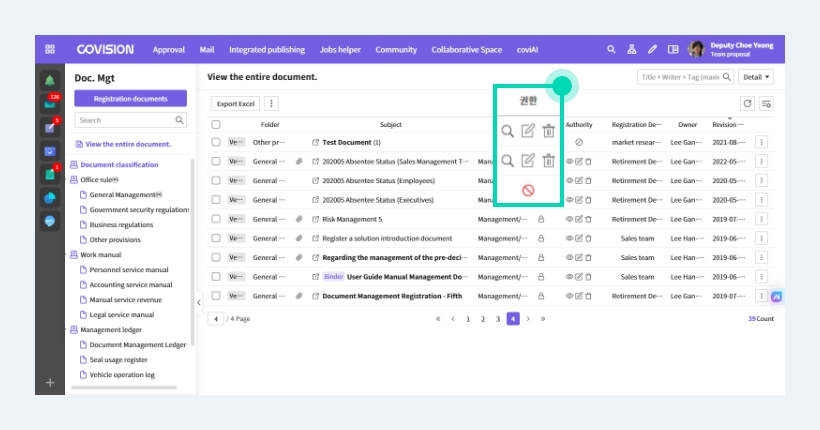Open the three-dot menu beside Export Excel
This screenshot has width=820, height=430.
pyautogui.click(x=271, y=104)
